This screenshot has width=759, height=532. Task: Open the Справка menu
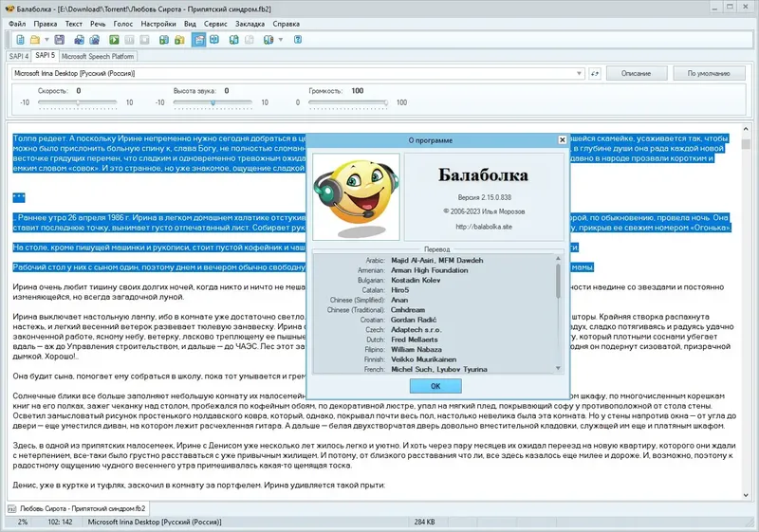(287, 24)
